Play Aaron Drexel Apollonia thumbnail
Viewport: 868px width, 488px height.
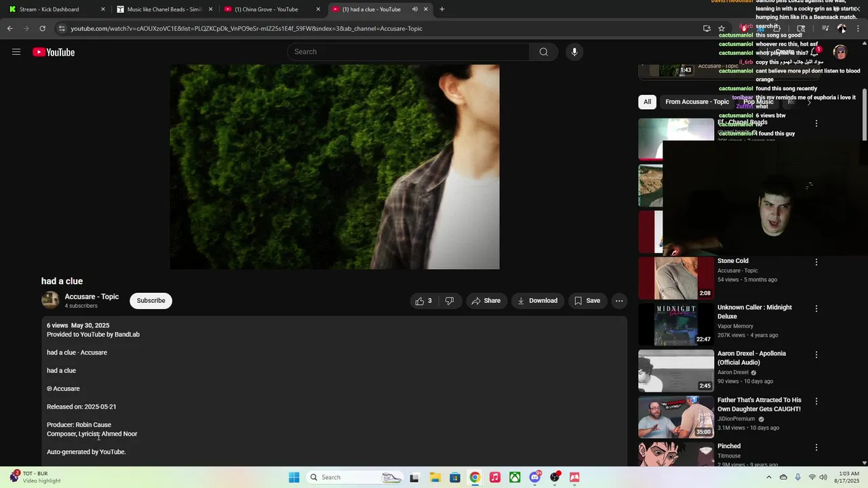click(x=676, y=371)
